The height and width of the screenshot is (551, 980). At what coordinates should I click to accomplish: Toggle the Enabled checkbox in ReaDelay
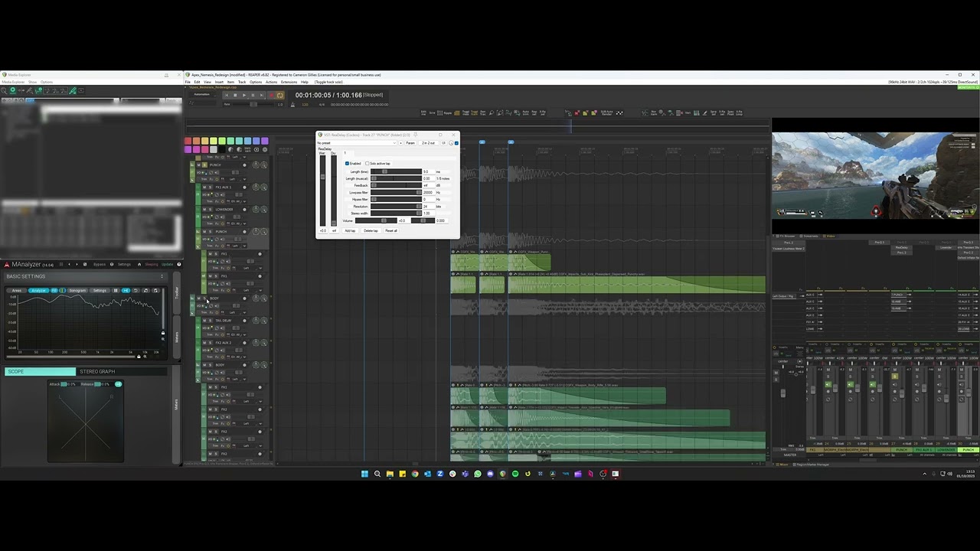(x=347, y=164)
